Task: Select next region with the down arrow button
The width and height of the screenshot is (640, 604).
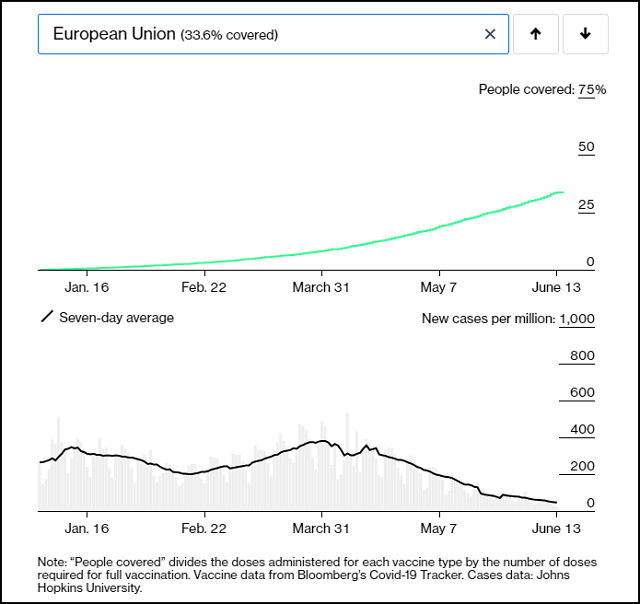Action: click(585, 34)
